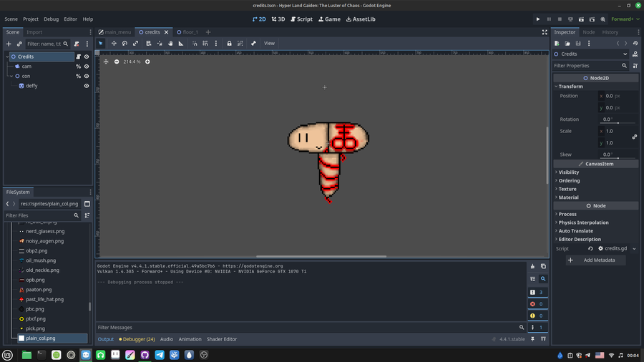Open the Movie Maker mode icon
The image size is (644, 362).
[x=603, y=19]
